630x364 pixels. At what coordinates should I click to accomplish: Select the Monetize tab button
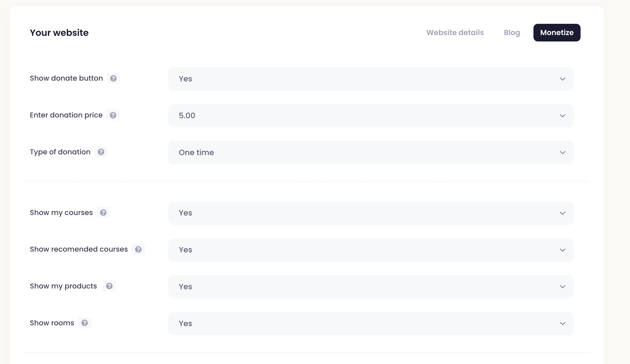tap(557, 33)
